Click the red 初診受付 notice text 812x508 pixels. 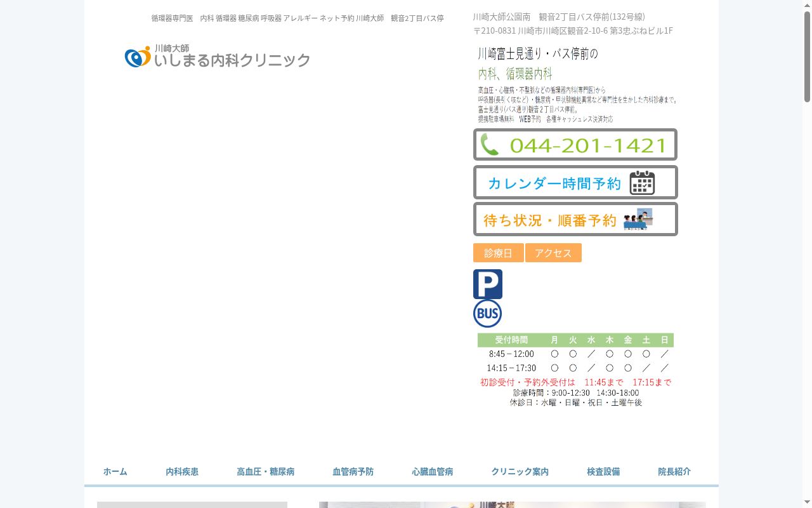(x=575, y=382)
